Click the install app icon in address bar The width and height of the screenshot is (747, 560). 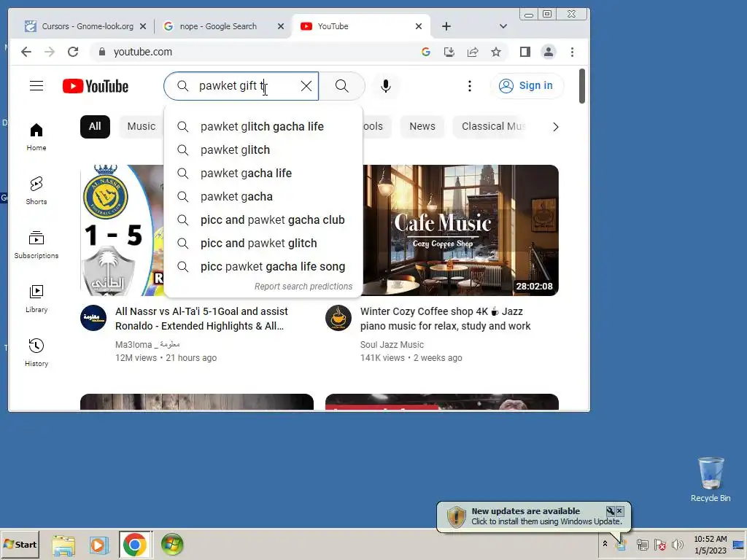click(x=449, y=52)
